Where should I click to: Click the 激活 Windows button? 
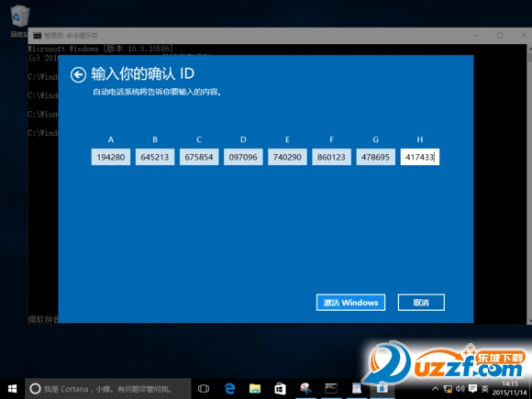(x=350, y=303)
